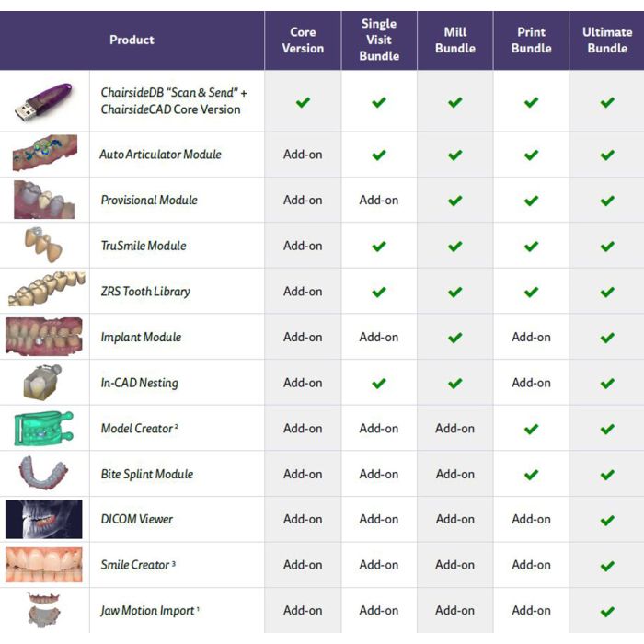Screen dimensions: 644x644
Task: Click Ultimate Bundle checkmark for DICOM Viewer
Action: 607,521
